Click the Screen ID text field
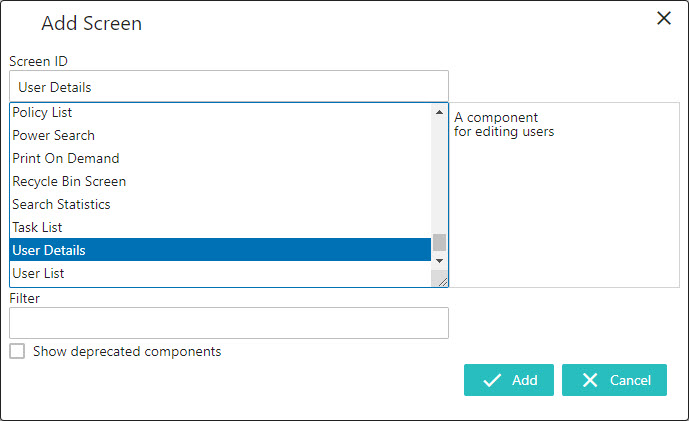Screen dimensions: 689x421 click(x=228, y=87)
